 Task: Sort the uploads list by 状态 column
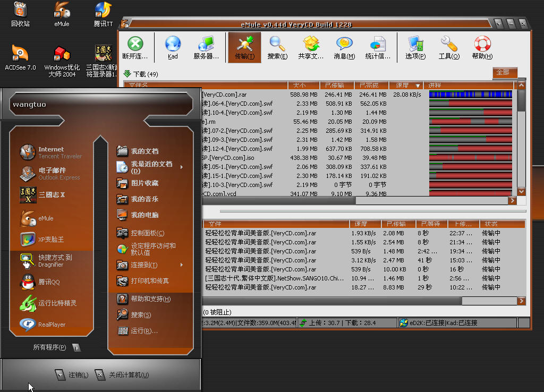click(501, 224)
